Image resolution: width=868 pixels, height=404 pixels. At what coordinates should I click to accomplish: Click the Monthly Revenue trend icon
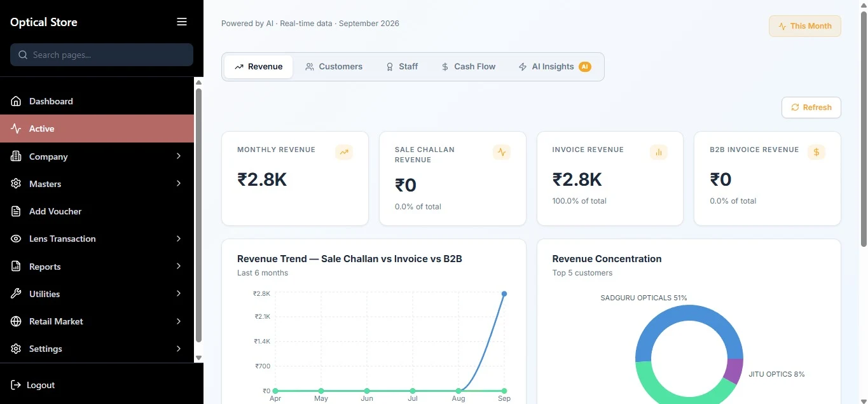pyautogui.click(x=344, y=151)
